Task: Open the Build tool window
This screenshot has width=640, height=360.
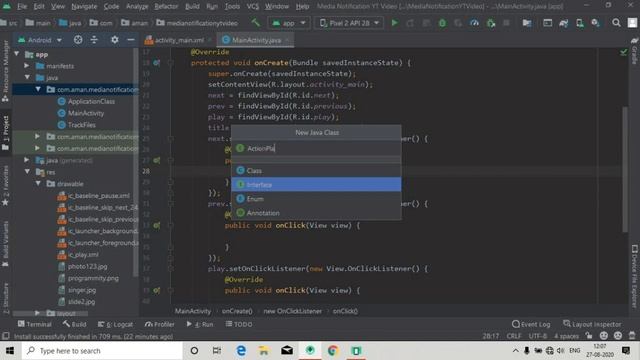Action: tap(74, 324)
